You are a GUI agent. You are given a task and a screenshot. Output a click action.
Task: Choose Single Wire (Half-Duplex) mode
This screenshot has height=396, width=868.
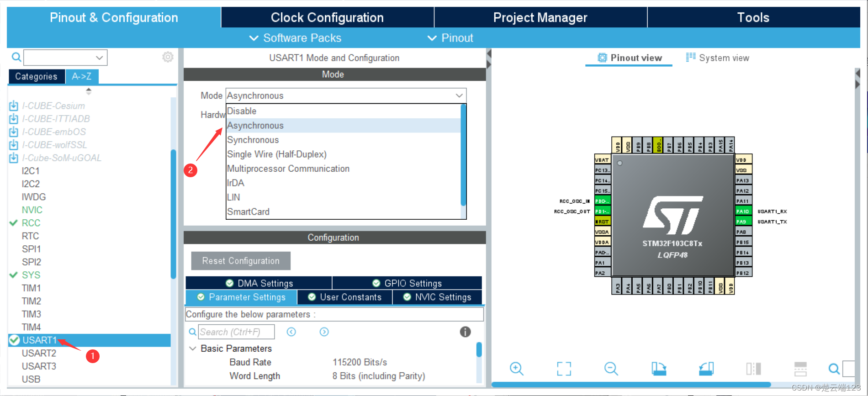pyautogui.click(x=344, y=154)
